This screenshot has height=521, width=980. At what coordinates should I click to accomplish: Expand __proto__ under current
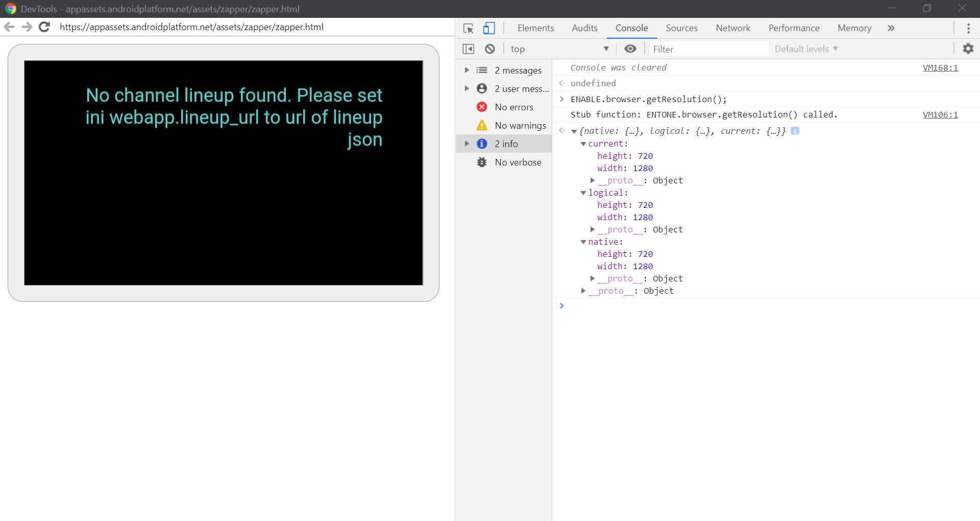tap(592, 180)
